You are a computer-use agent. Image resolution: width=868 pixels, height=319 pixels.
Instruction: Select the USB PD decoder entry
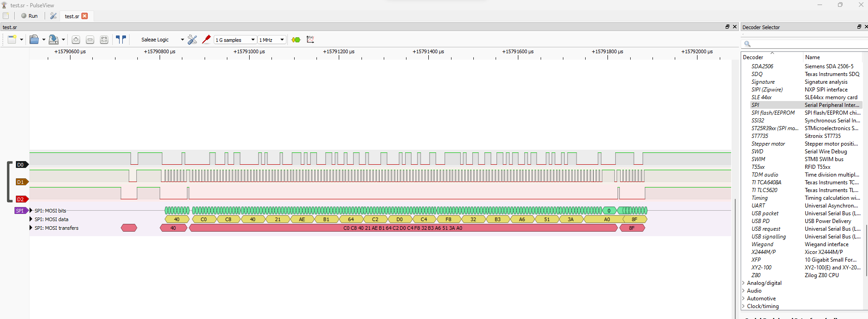coord(760,221)
